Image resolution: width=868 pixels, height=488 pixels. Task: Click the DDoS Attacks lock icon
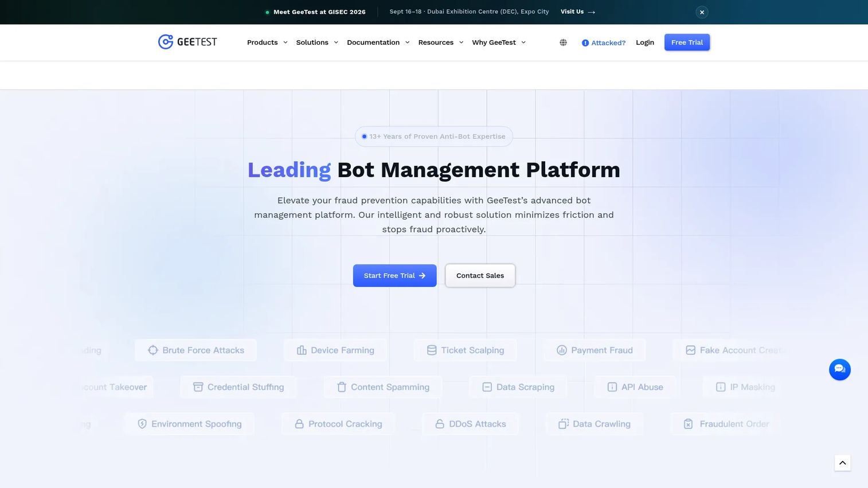pos(440,424)
